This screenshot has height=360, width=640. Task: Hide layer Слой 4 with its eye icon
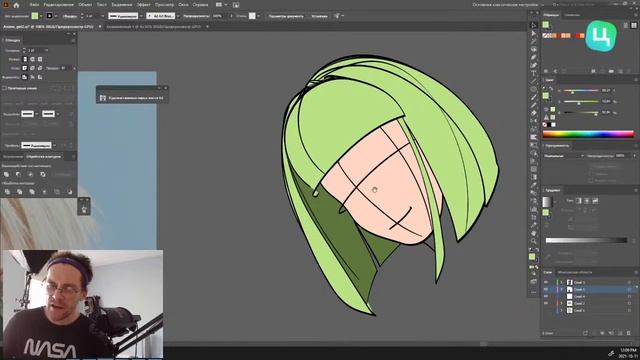(x=546, y=296)
